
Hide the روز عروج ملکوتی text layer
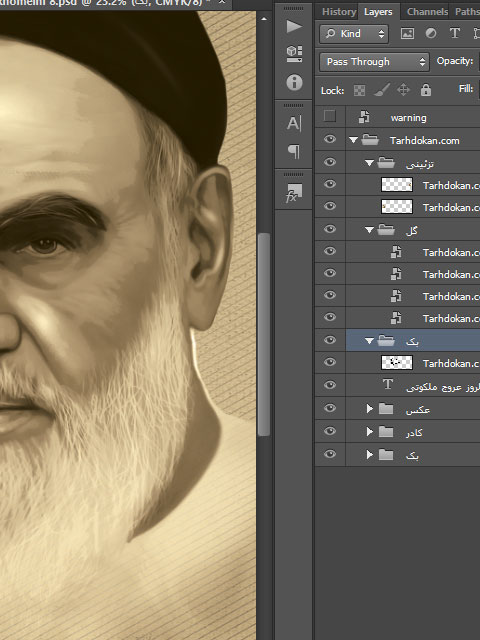click(x=330, y=385)
